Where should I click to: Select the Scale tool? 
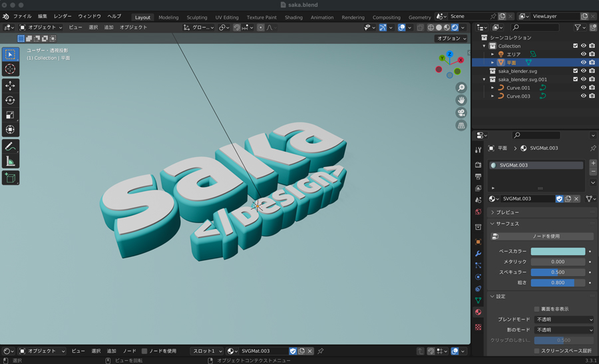tap(10, 115)
